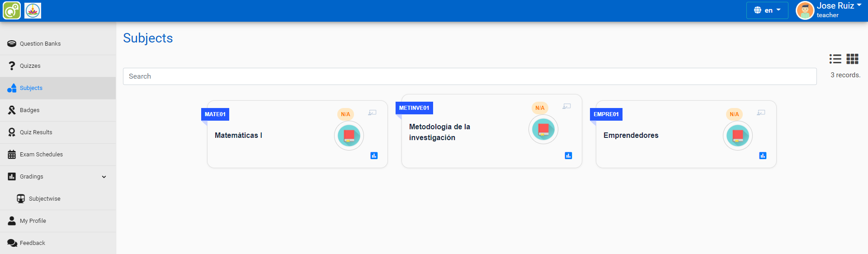Switch to list view layout
The image size is (868, 254).
coord(835,59)
